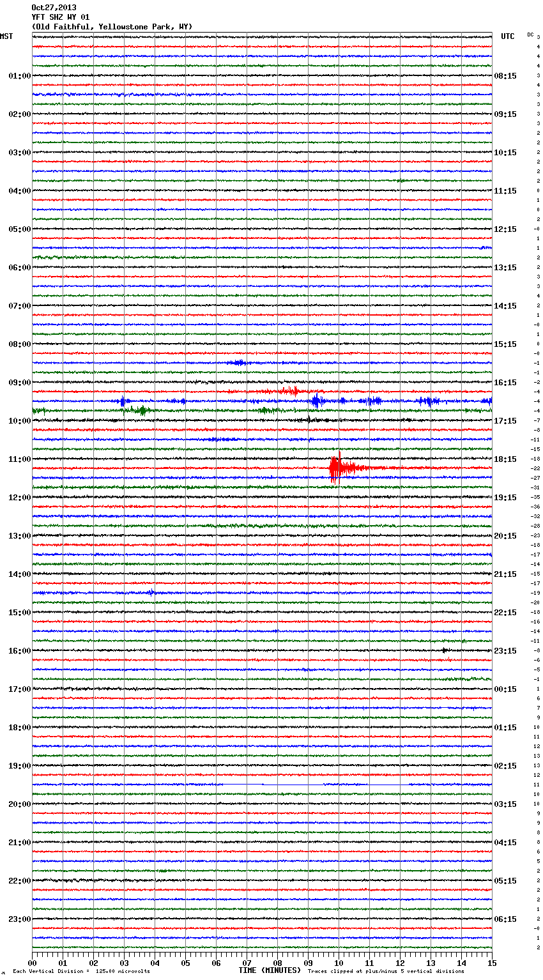Viewport: 543px width, 980px height.
Task: Click minute 07 on the bottom axis
Action: 247,963
